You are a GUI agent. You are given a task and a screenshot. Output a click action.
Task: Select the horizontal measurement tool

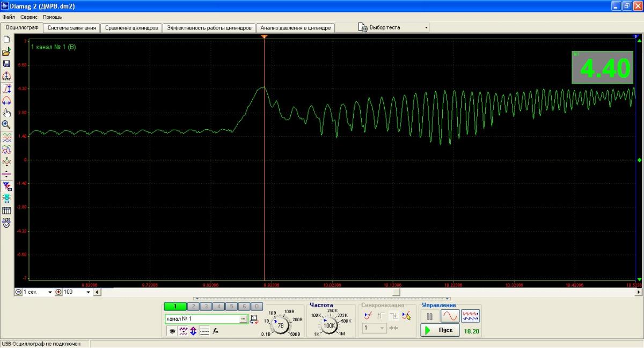tap(6, 100)
